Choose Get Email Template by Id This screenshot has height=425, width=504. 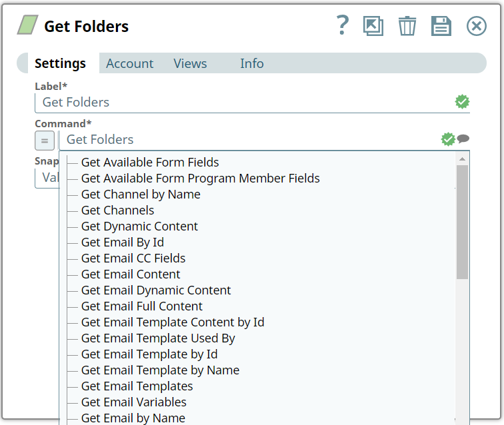pos(149,354)
